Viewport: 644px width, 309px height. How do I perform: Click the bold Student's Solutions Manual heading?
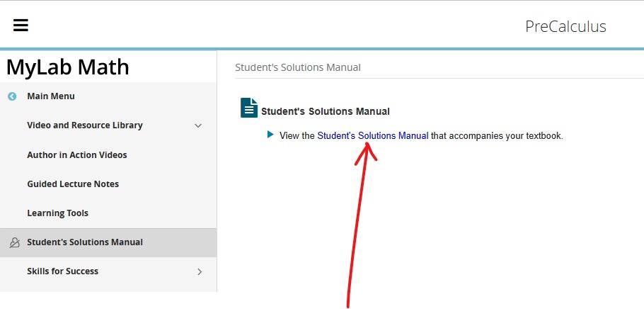(x=326, y=111)
